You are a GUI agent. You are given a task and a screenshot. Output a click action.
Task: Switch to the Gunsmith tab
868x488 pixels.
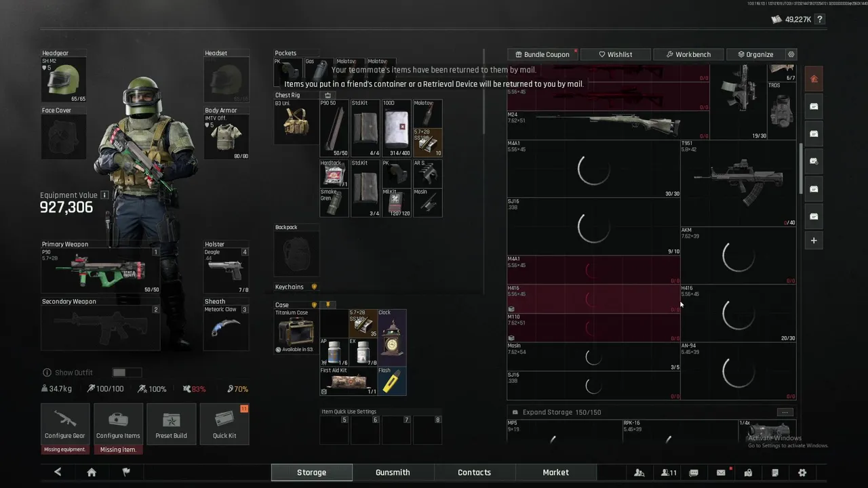click(x=393, y=472)
